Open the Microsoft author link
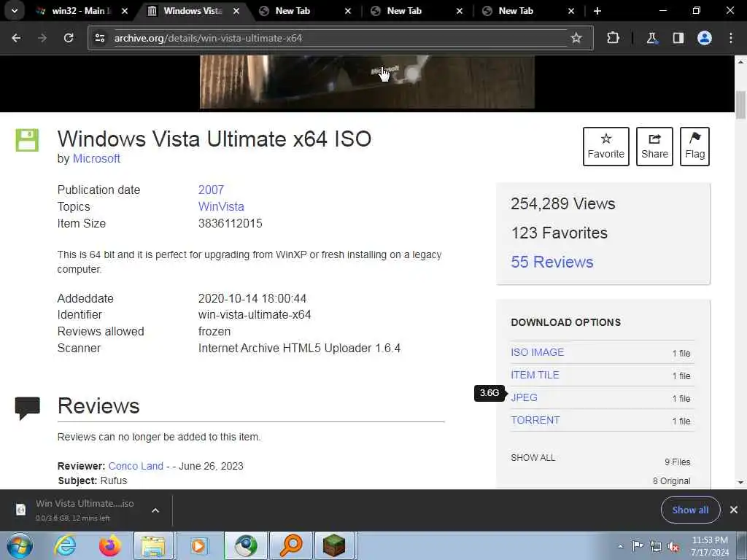Image resolution: width=747 pixels, height=560 pixels. tap(96, 158)
